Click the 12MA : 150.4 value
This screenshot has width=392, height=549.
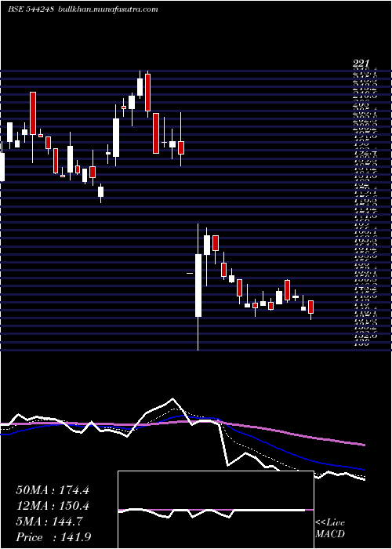click(53, 506)
